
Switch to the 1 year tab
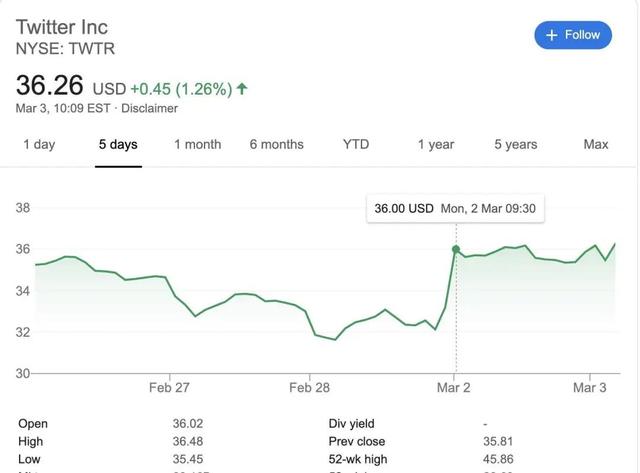click(x=436, y=144)
